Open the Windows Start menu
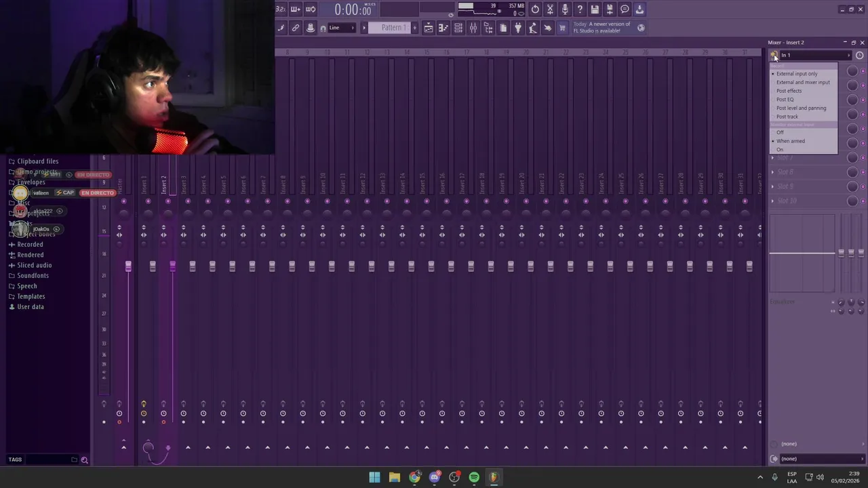The image size is (868, 488). 374,477
